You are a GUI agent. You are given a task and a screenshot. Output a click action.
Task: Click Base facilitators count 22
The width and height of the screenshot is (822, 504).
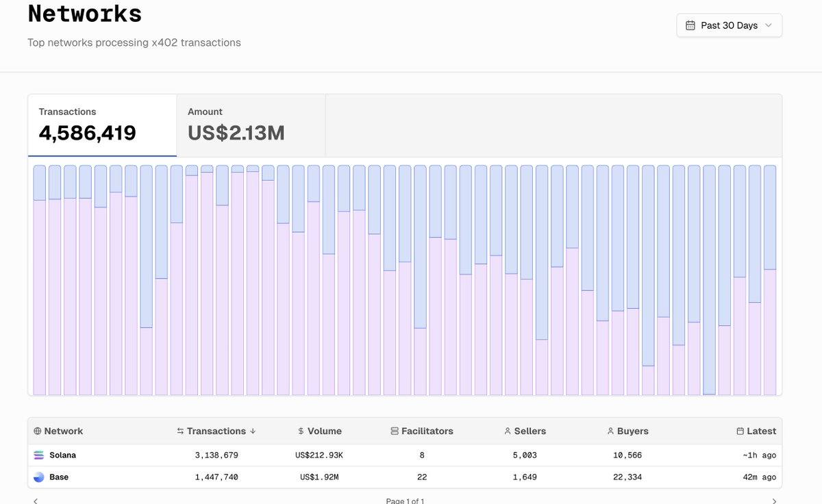point(422,477)
